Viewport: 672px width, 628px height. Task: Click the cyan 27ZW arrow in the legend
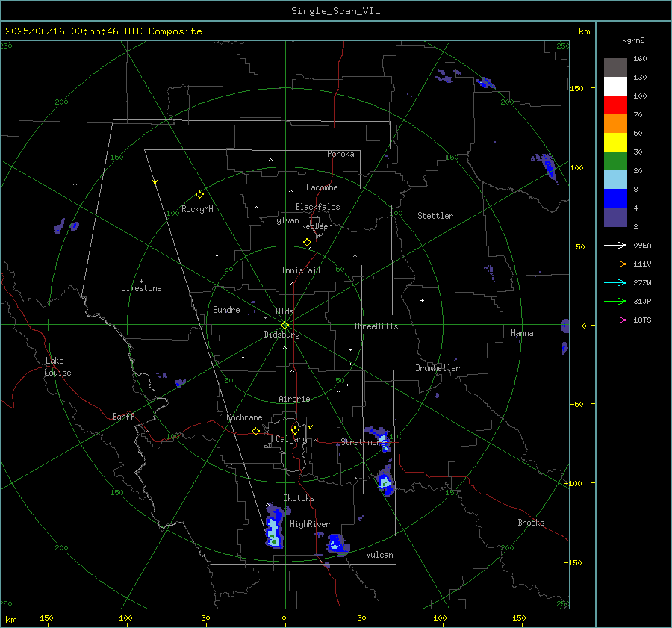click(x=615, y=282)
